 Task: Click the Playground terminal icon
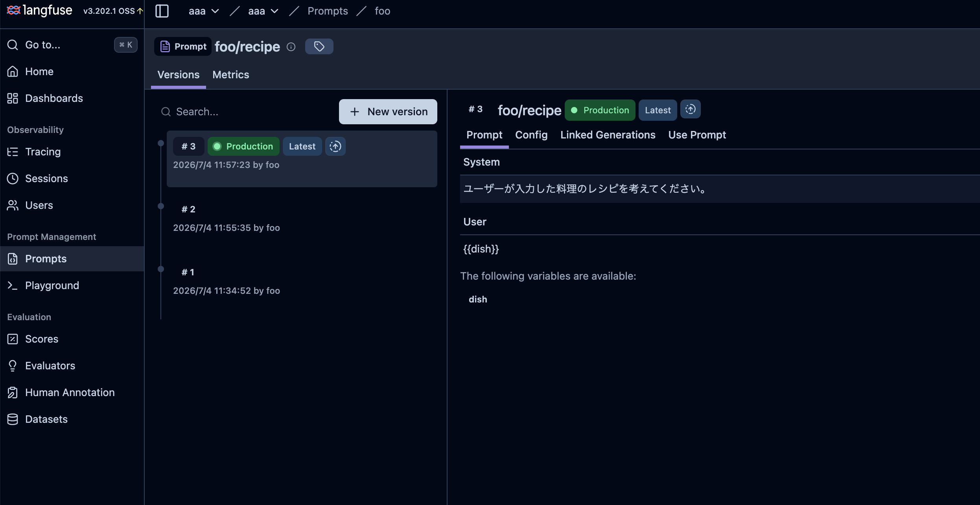click(13, 286)
